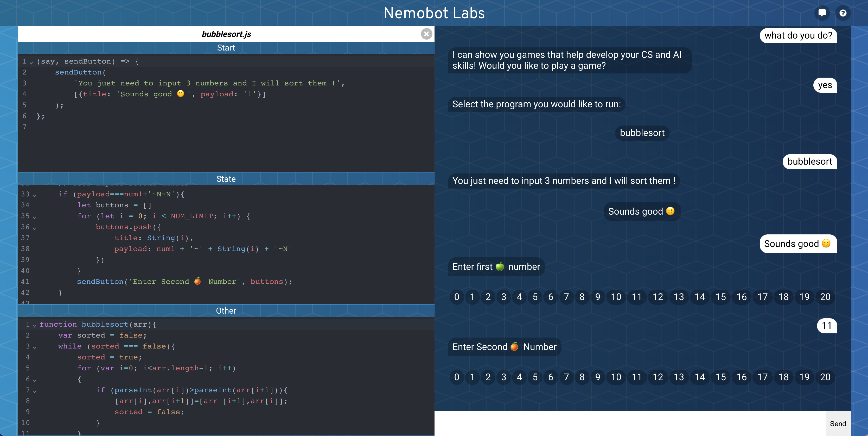Close the bubblesort.js editor panel
This screenshot has width=868, height=436.
pyautogui.click(x=426, y=34)
